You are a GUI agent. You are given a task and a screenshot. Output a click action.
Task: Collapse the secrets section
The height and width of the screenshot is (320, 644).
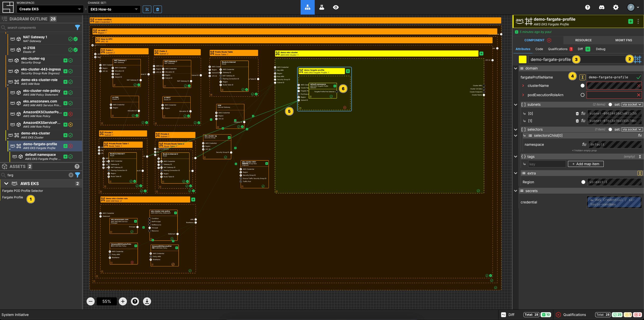point(515,191)
